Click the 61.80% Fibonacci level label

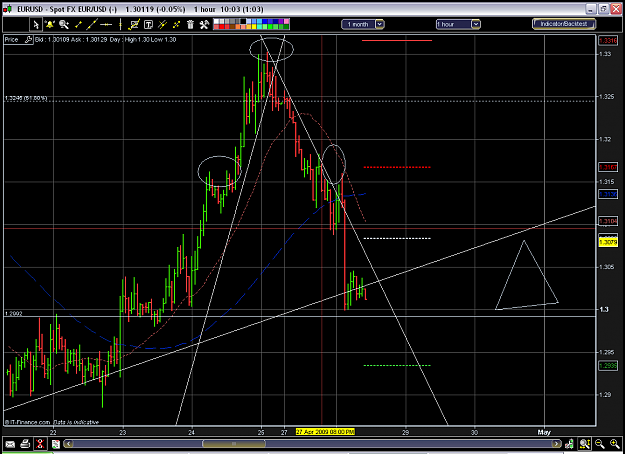(26, 98)
